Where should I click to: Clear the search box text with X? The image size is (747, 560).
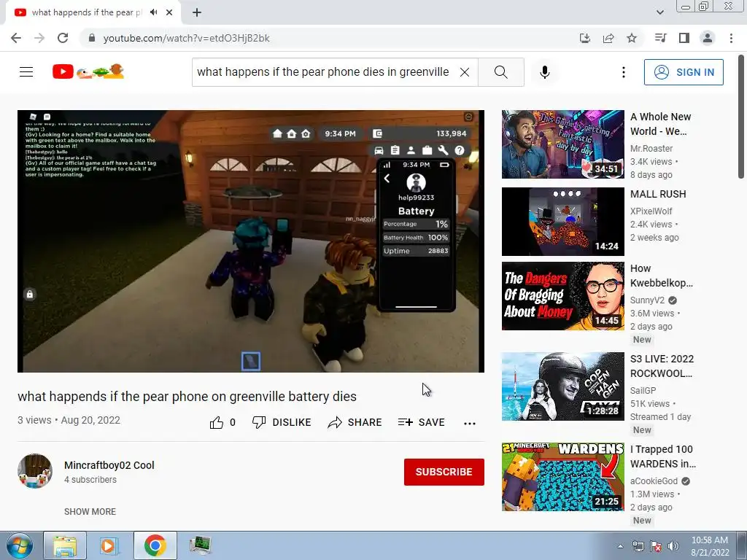465,72
